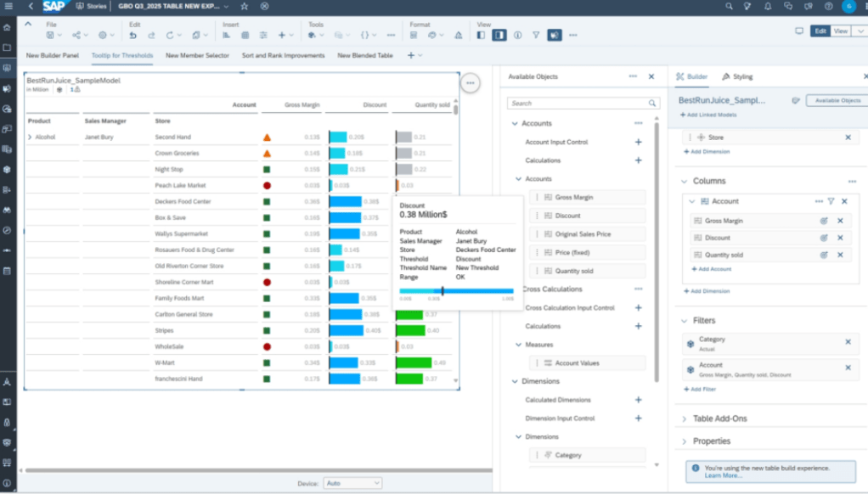
Task: Click the undo arrow in the Edit group
Action: pos(133,36)
